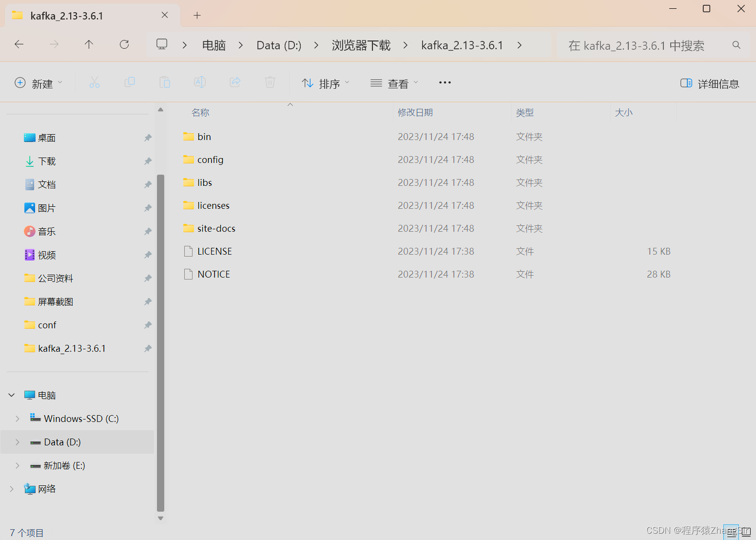Viewport: 756px width, 540px height.
Task: Close the kafka_2.13-3.6.1 tab
Action: (x=165, y=15)
